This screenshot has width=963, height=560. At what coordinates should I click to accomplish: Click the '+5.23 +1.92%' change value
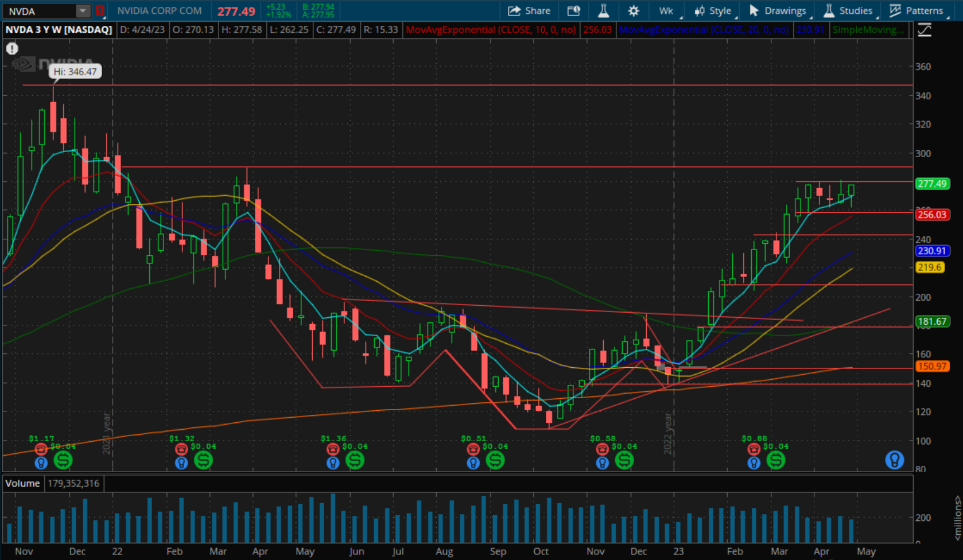click(x=279, y=11)
